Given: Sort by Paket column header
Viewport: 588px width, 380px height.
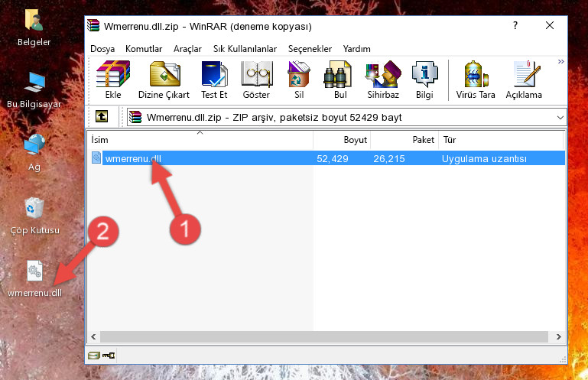Looking at the screenshot, I should pyautogui.click(x=404, y=140).
